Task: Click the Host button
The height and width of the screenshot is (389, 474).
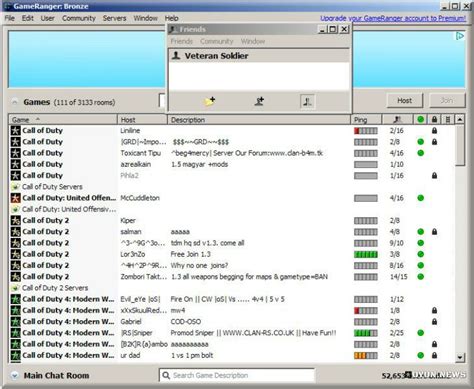Action: [x=404, y=100]
